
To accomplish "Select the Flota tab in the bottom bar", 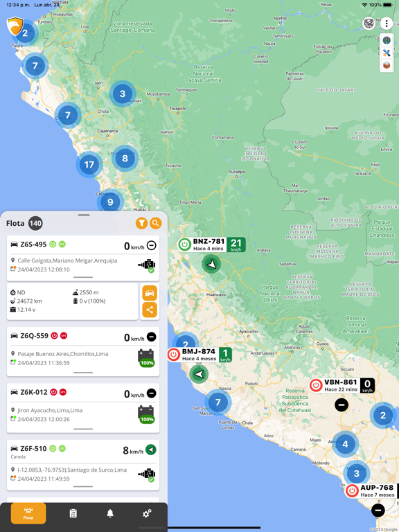I will pyautogui.click(x=28, y=513).
